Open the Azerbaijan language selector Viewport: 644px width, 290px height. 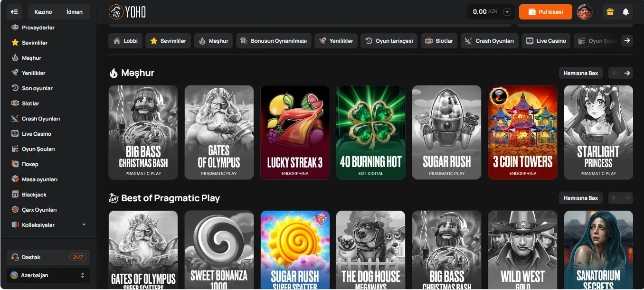click(48, 275)
